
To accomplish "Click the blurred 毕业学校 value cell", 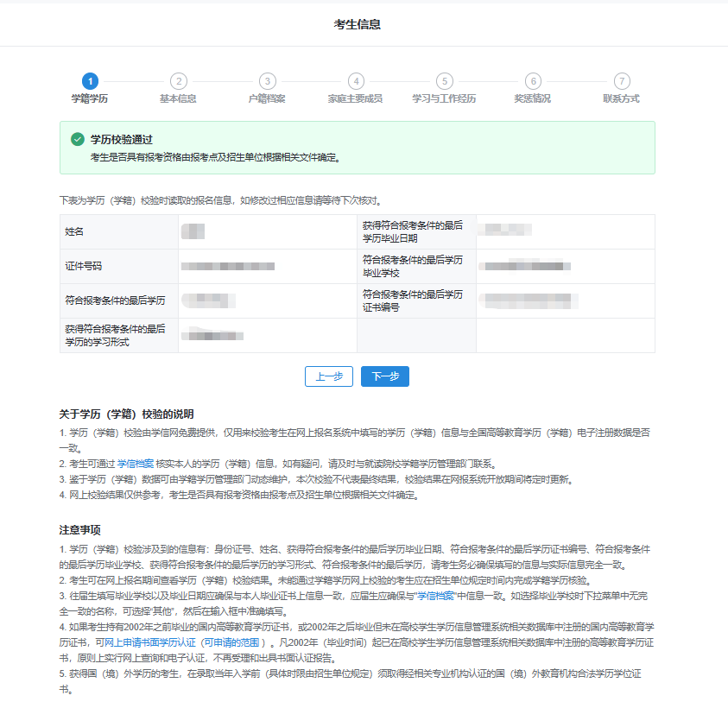I will pos(566,266).
